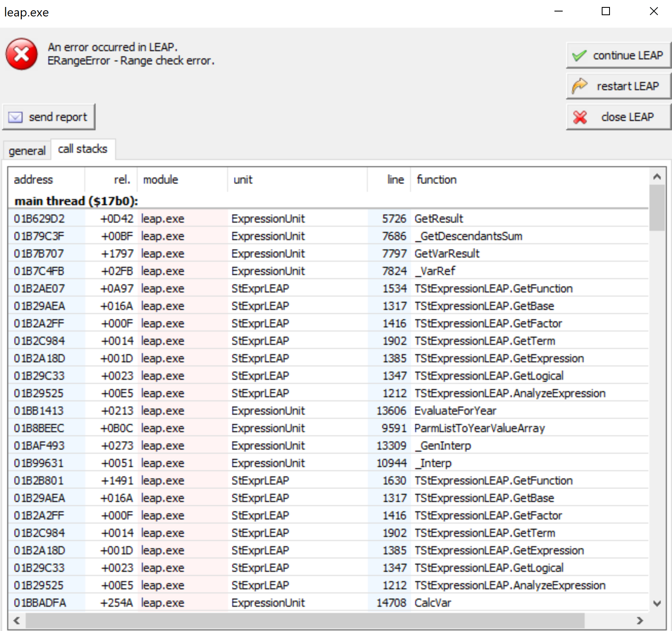Close the leap.exe window

pyautogui.click(x=654, y=12)
